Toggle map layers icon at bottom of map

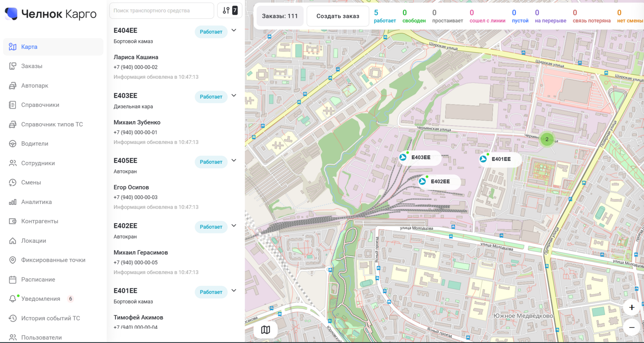[x=266, y=330]
